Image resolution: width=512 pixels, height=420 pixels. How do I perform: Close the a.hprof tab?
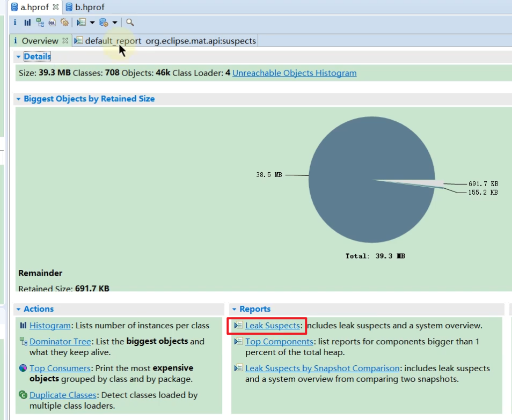click(x=55, y=7)
